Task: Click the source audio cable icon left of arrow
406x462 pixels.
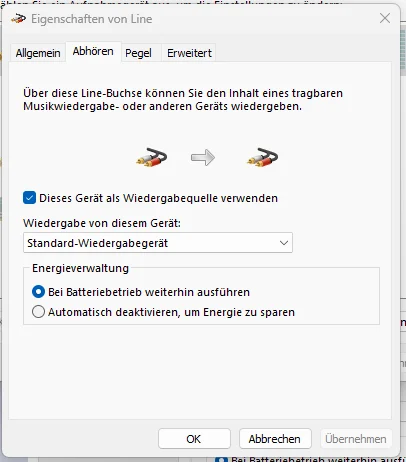Action: (151, 157)
